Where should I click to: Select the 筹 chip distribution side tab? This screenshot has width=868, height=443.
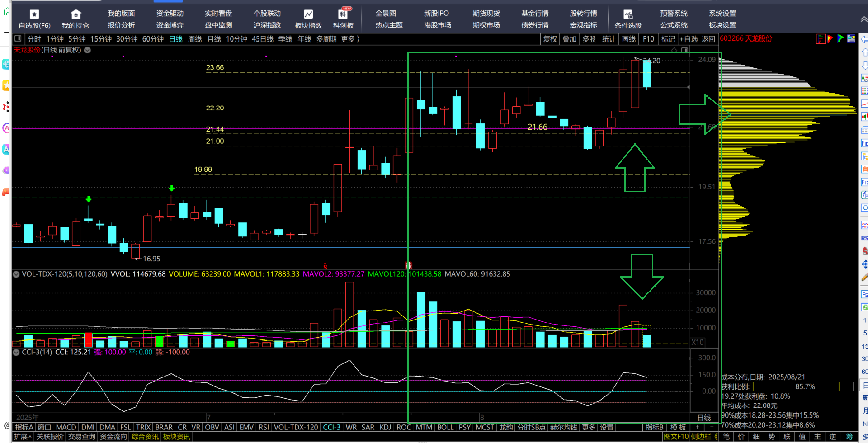click(849, 437)
